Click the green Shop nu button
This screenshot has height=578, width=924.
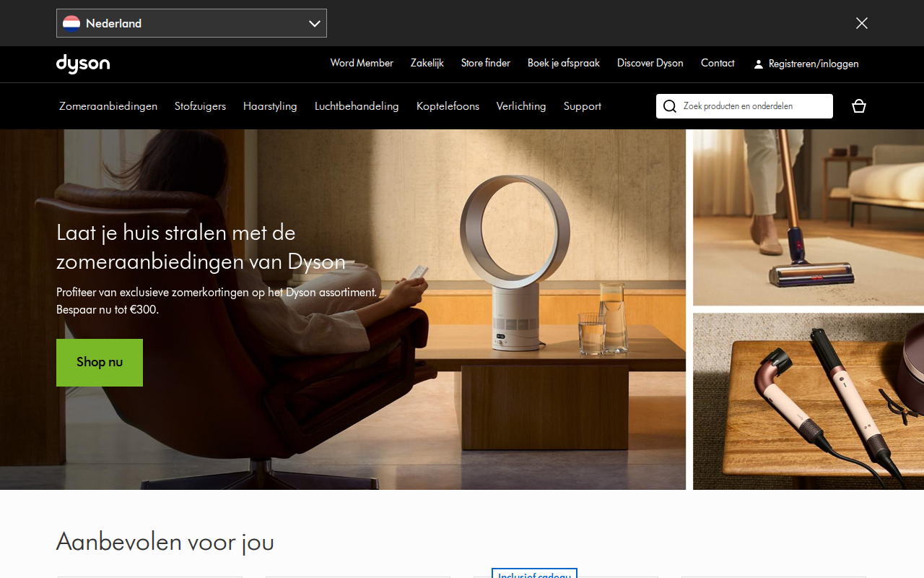click(100, 363)
